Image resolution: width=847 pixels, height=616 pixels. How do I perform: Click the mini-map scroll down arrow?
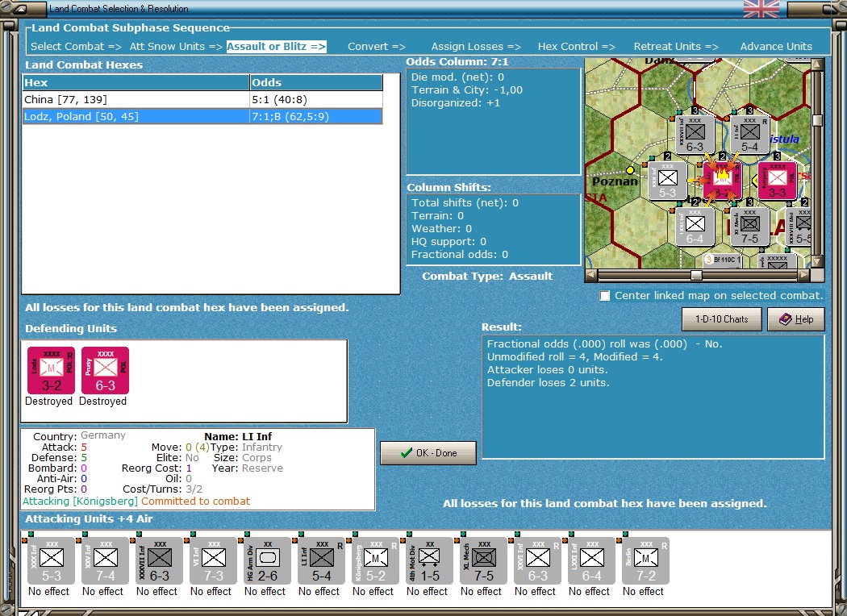click(818, 262)
